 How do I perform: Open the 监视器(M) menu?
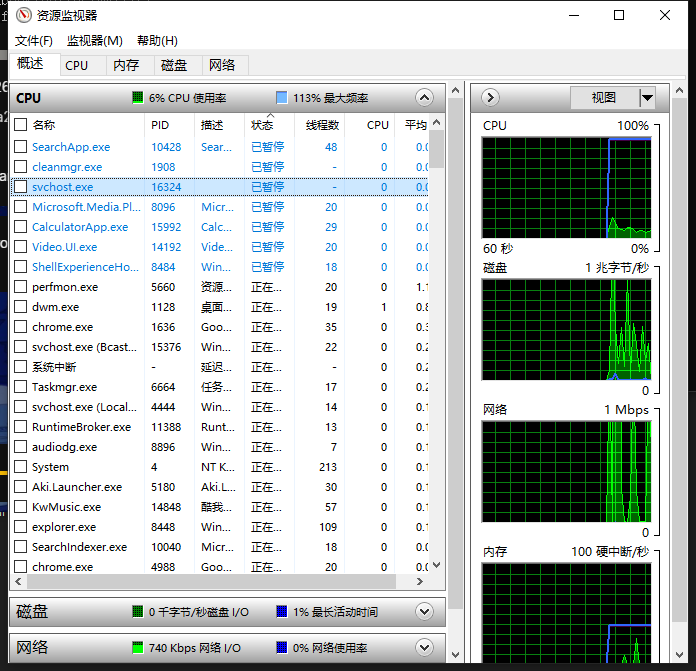[95, 41]
